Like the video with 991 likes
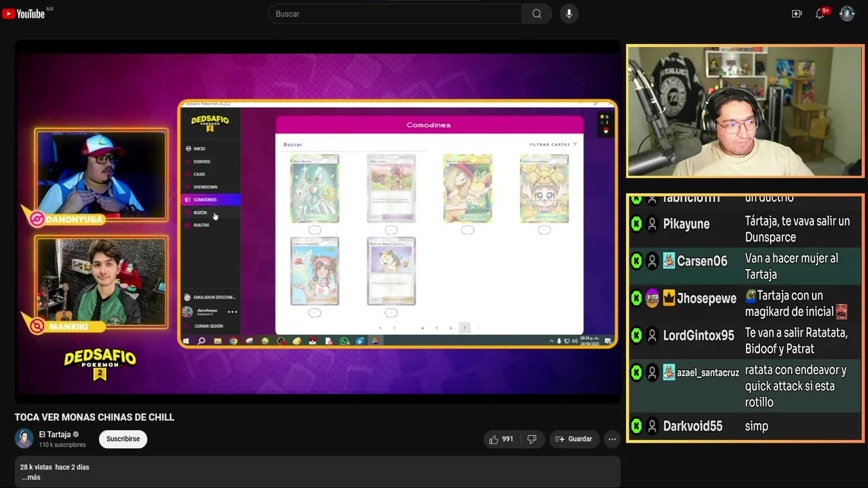This screenshot has width=868, height=488. [x=501, y=439]
